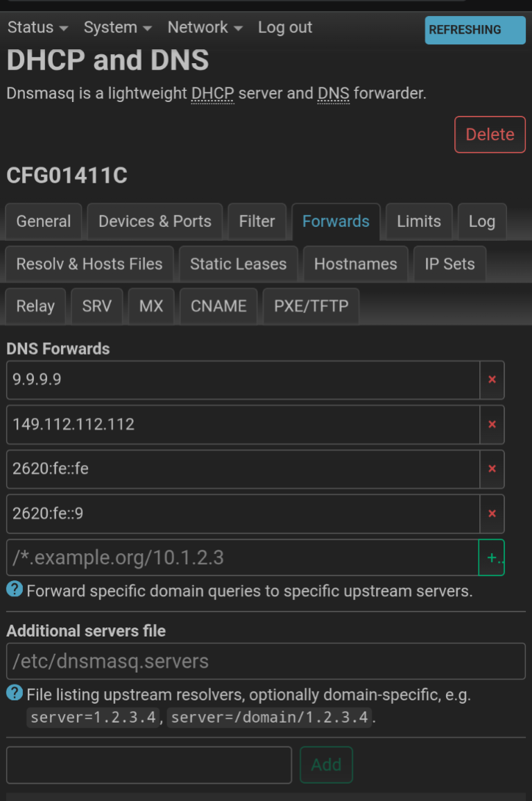Switch to the Filter tab
Screen dimensions: 532x801
pyautogui.click(x=257, y=221)
